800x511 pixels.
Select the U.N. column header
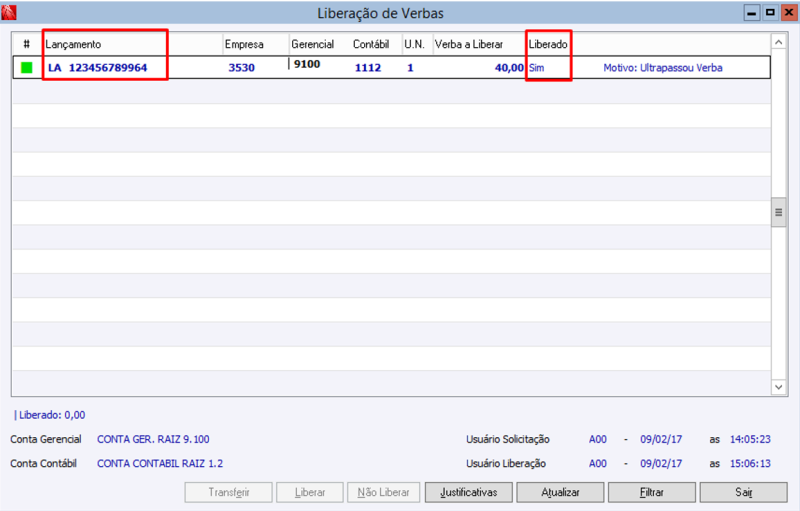coord(414,44)
